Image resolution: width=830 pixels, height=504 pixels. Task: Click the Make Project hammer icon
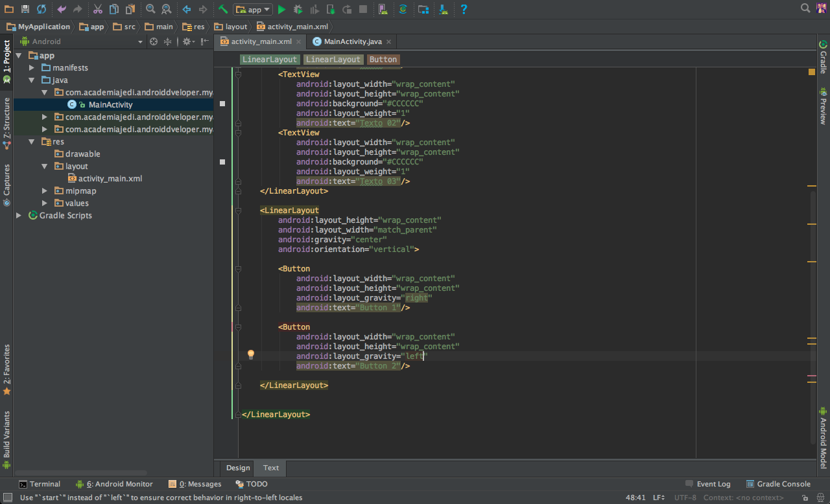tap(223, 10)
